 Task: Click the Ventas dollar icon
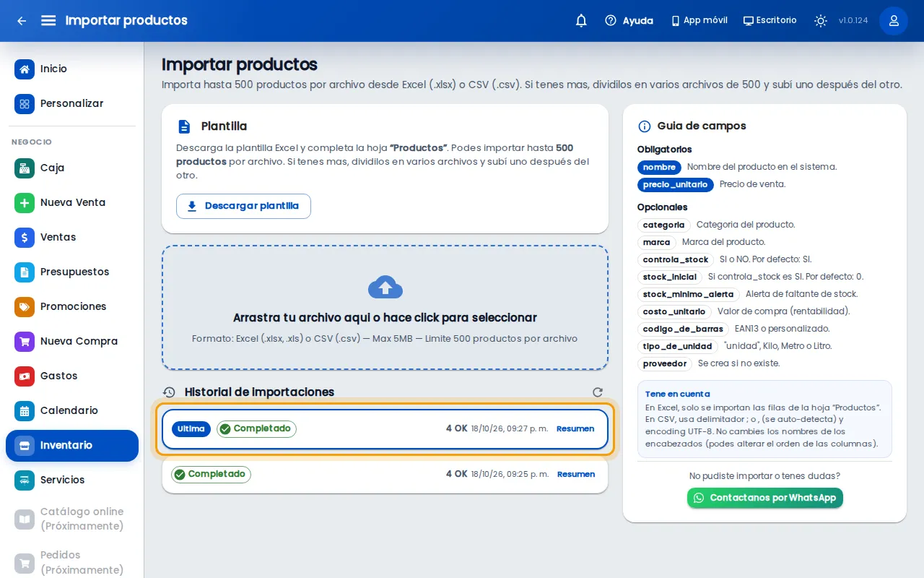pos(25,237)
